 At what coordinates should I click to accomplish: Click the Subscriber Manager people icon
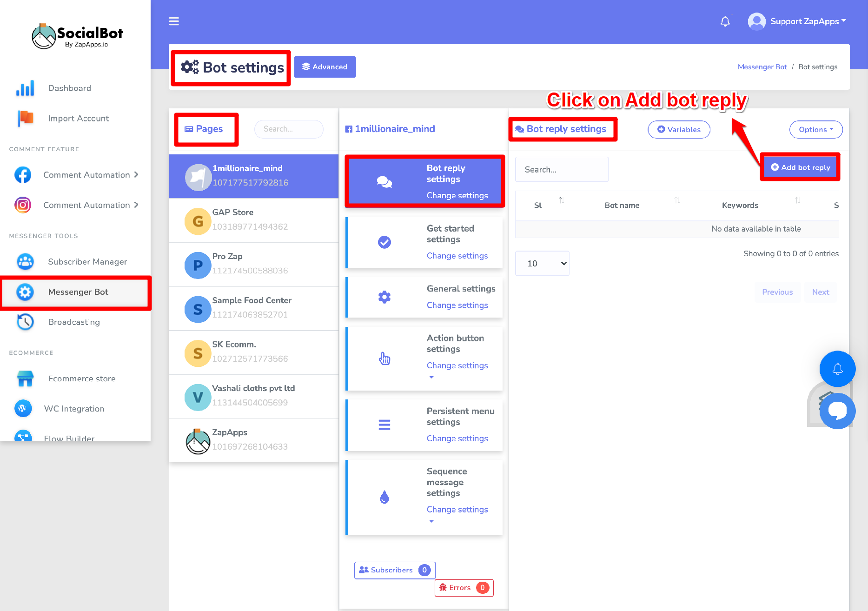[25, 262]
